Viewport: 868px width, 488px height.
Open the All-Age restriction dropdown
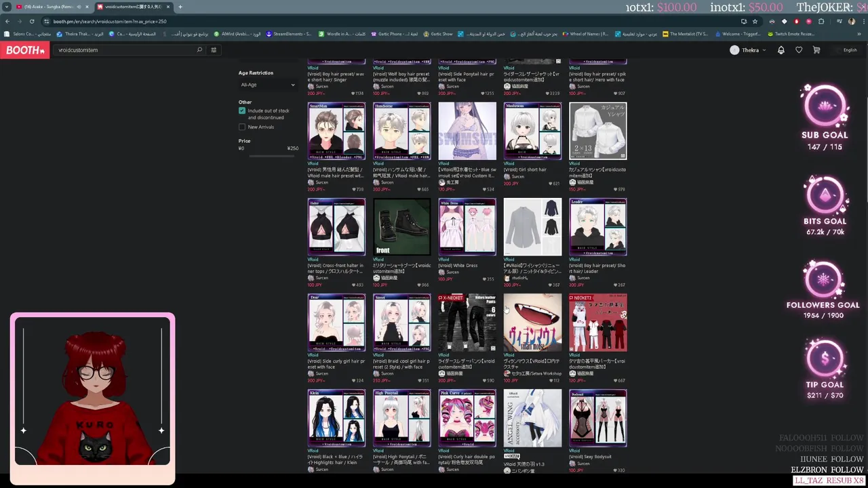click(268, 85)
